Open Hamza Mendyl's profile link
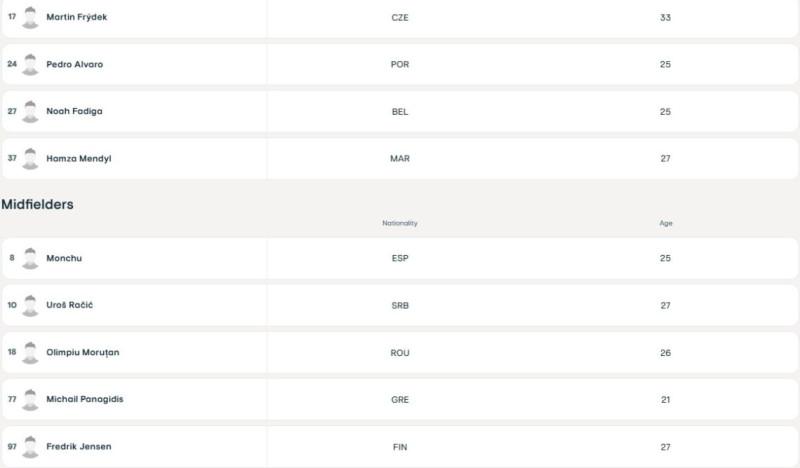This screenshot has width=800, height=468. pos(79,159)
